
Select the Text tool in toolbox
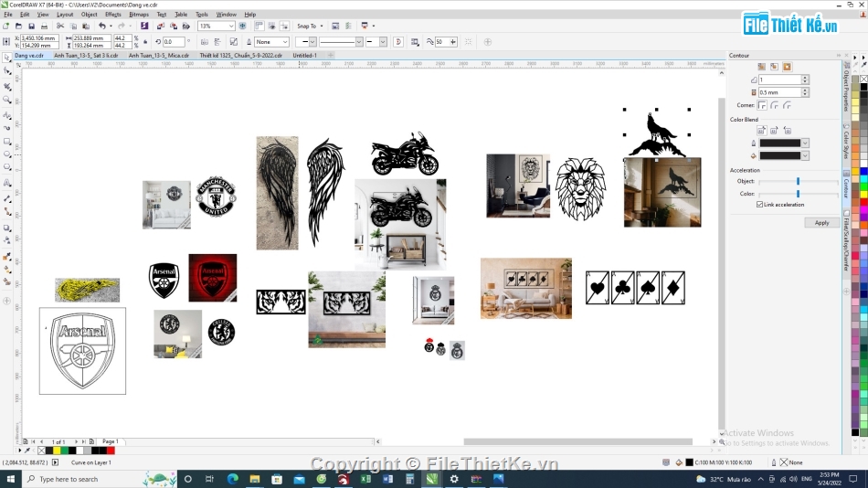coord(7,182)
